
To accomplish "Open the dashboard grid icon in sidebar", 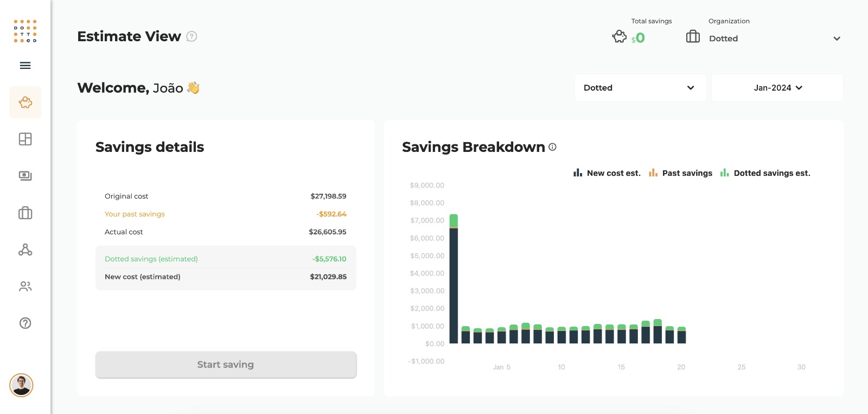I will (x=25, y=139).
